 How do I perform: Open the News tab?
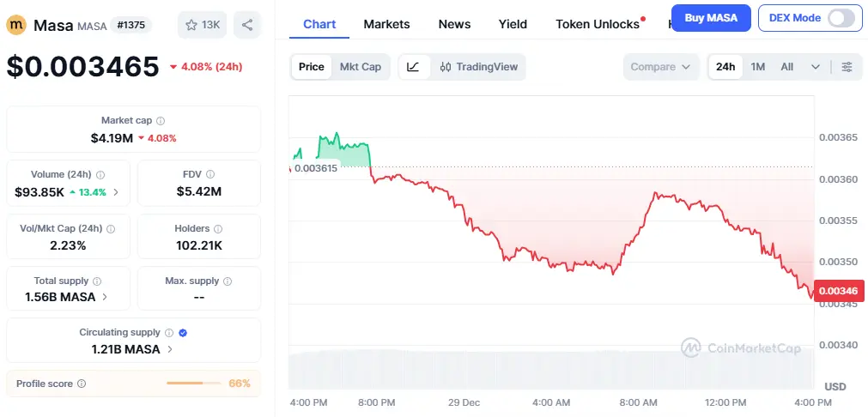pyautogui.click(x=454, y=24)
